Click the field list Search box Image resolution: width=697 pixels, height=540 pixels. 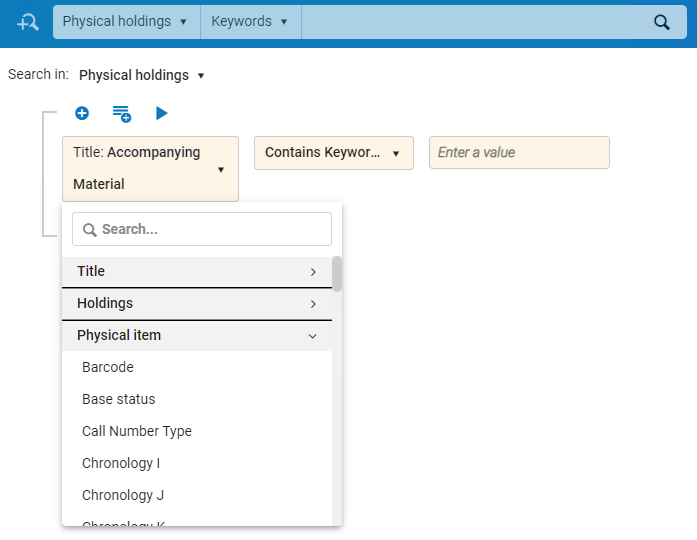tap(202, 229)
